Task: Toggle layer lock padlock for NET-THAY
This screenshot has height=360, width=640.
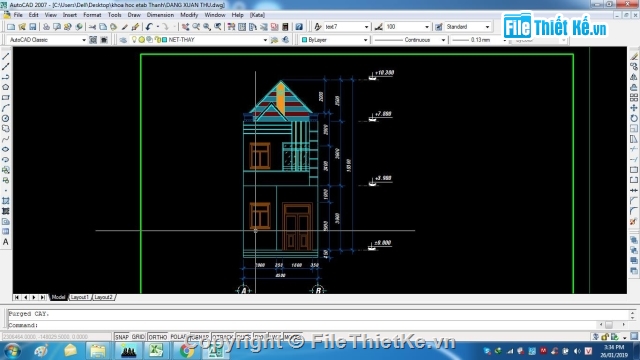Action: tap(157, 40)
